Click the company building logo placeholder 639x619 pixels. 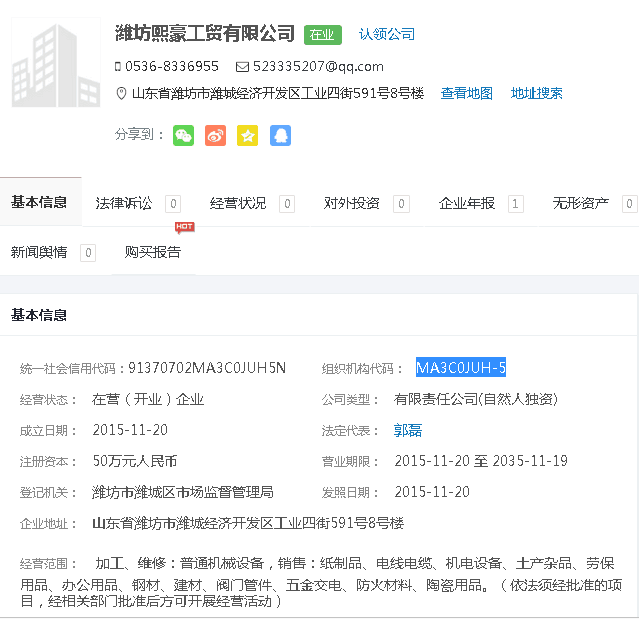(x=56, y=62)
